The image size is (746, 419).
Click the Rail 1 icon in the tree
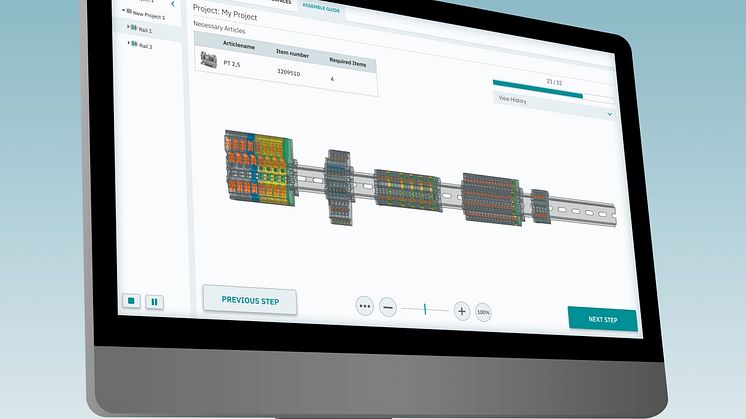pyautogui.click(x=133, y=29)
